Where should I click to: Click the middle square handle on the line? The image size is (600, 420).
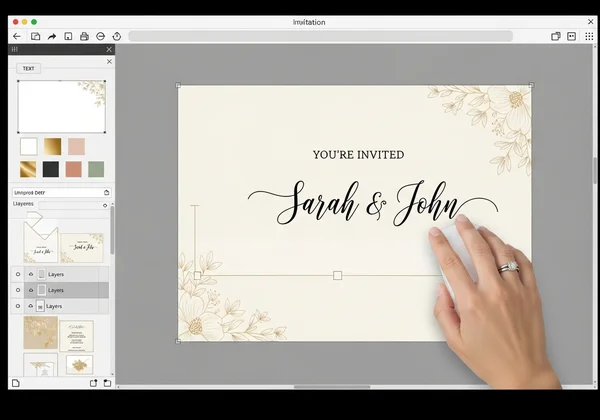point(338,275)
